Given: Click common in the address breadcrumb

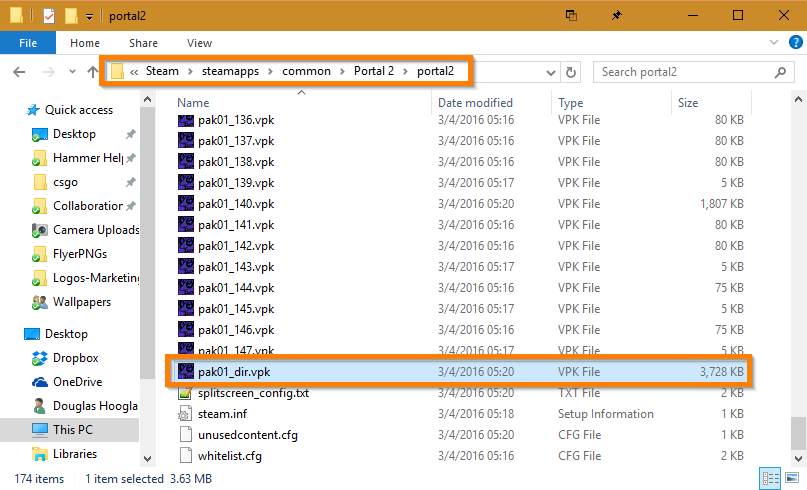Looking at the screenshot, I should (x=306, y=71).
